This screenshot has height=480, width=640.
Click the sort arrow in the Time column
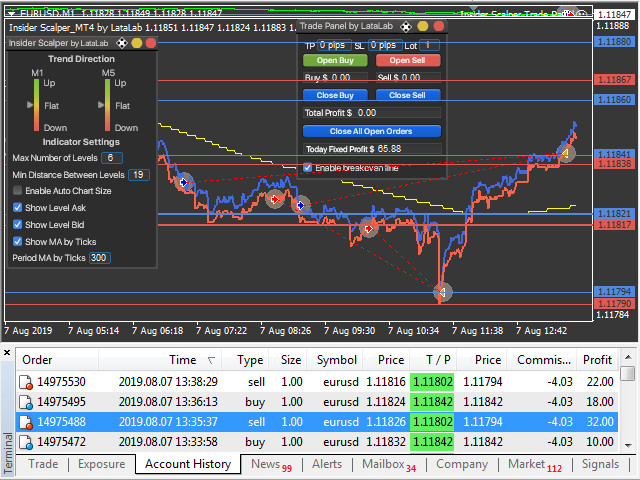pyautogui.click(x=211, y=360)
